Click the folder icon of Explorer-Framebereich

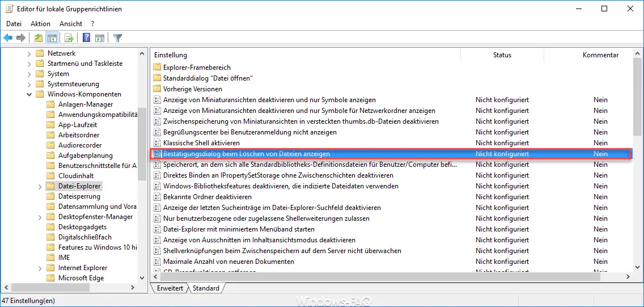click(x=156, y=67)
